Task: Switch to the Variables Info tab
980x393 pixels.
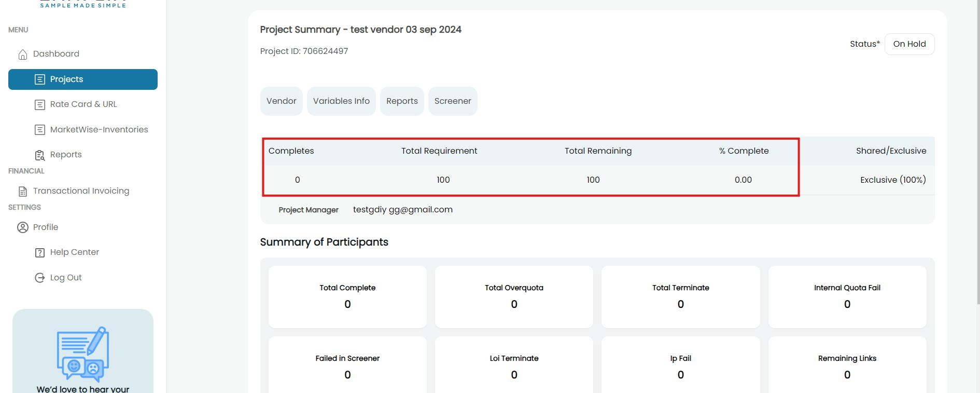Action: point(341,101)
